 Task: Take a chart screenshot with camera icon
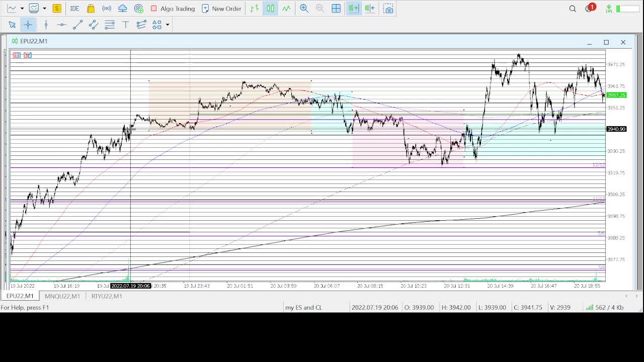coord(388,9)
